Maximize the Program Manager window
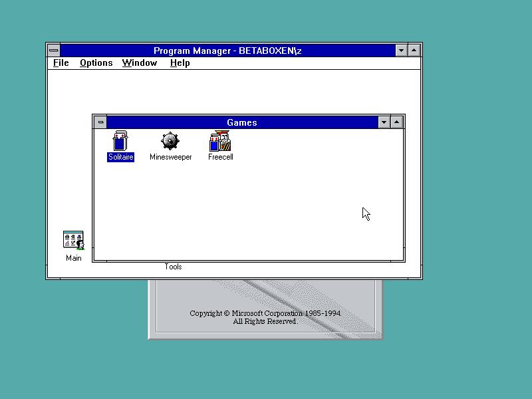Viewport: 532px width, 399px height. [x=414, y=51]
